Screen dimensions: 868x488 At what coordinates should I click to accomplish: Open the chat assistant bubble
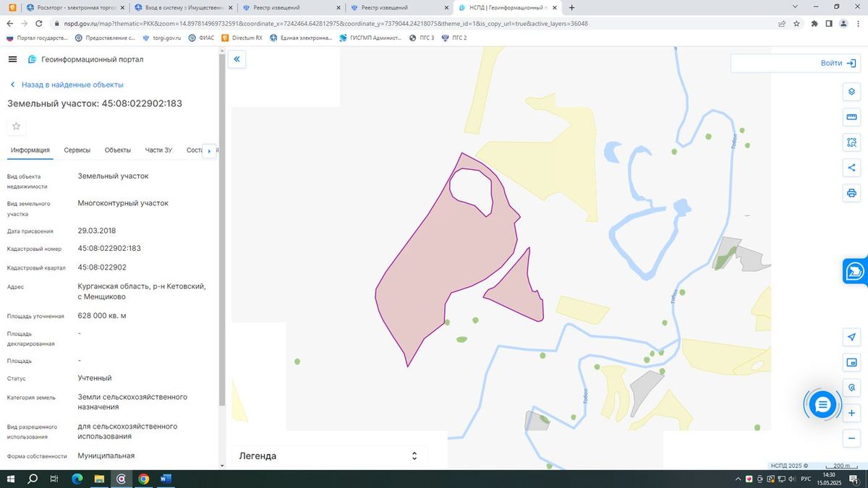click(822, 405)
